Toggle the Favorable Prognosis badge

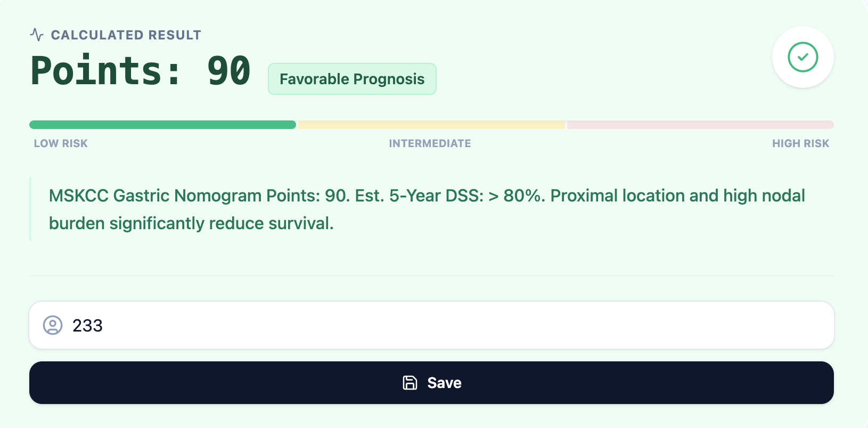coord(351,78)
